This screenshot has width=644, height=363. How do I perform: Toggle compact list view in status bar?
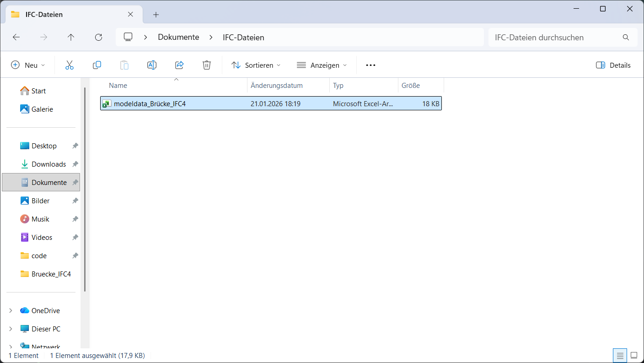tap(620, 355)
